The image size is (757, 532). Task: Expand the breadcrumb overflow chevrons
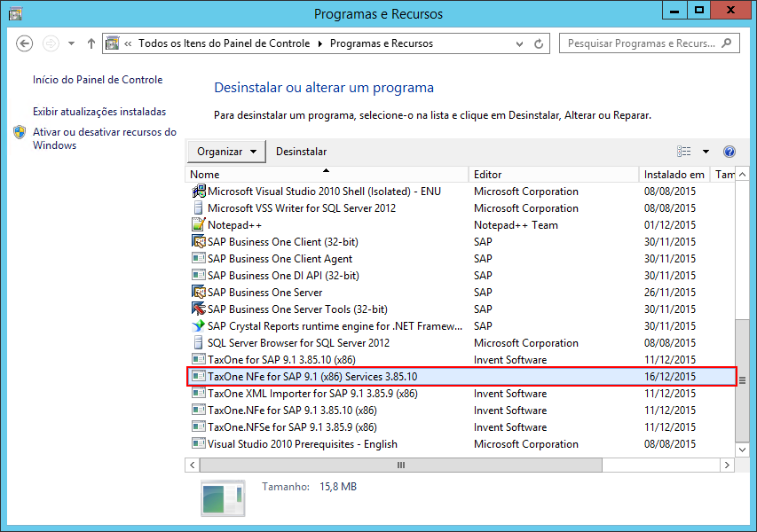(x=128, y=44)
